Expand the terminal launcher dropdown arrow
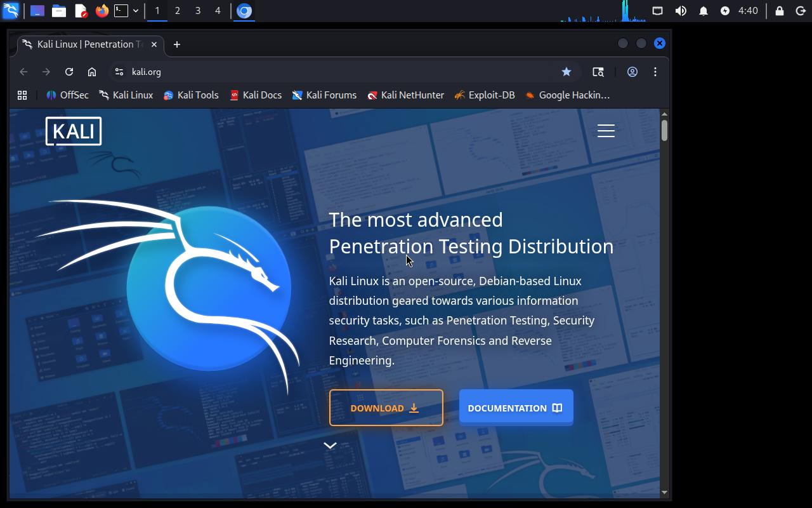The height and width of the screenshot is (508, 812). click(x=136, y=11)
